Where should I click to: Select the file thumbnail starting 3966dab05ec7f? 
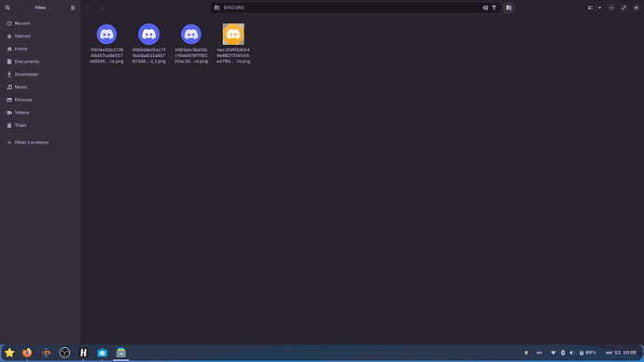pyautogui.click(x=148, y=35)
